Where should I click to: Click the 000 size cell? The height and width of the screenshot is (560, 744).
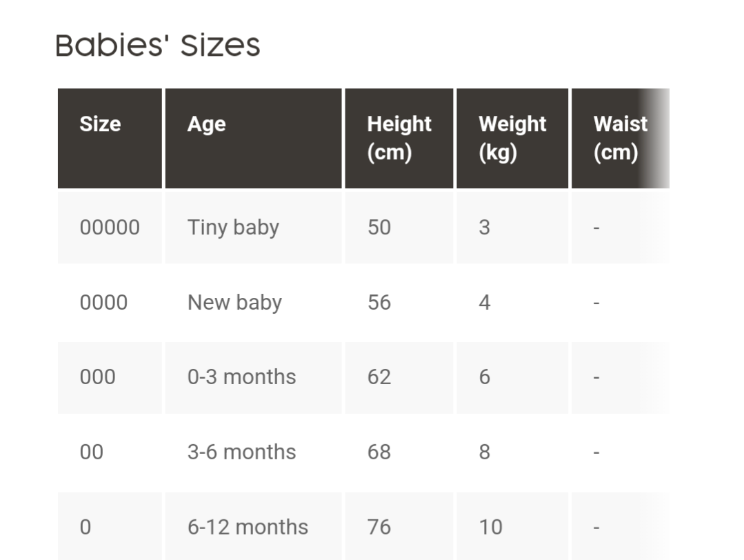[x=97, y=377]
